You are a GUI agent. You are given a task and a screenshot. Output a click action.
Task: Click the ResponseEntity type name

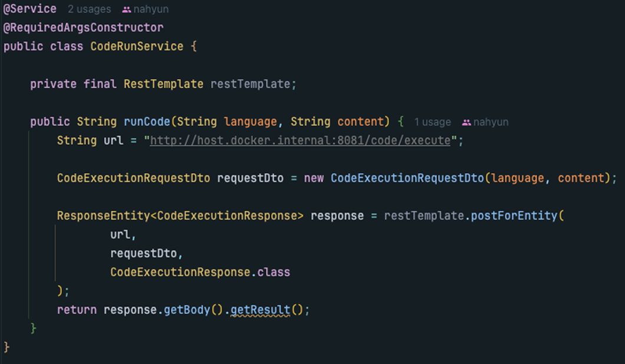tap(103, 216)
